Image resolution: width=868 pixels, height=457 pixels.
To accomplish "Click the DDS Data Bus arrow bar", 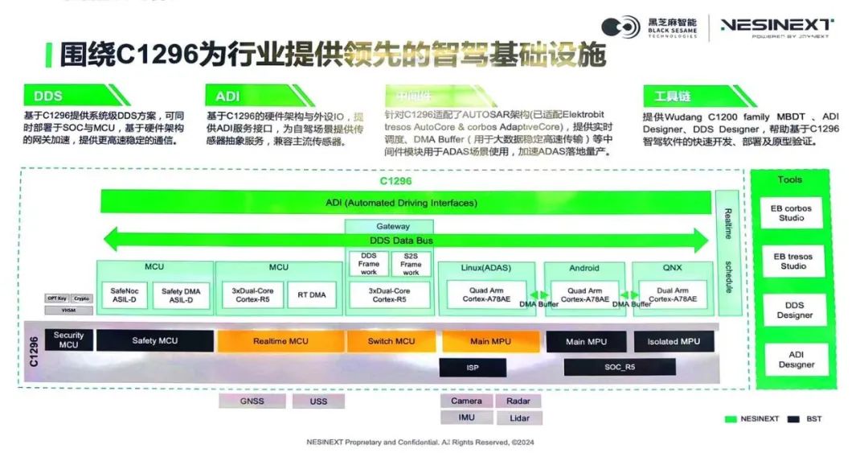I will 405,240.
